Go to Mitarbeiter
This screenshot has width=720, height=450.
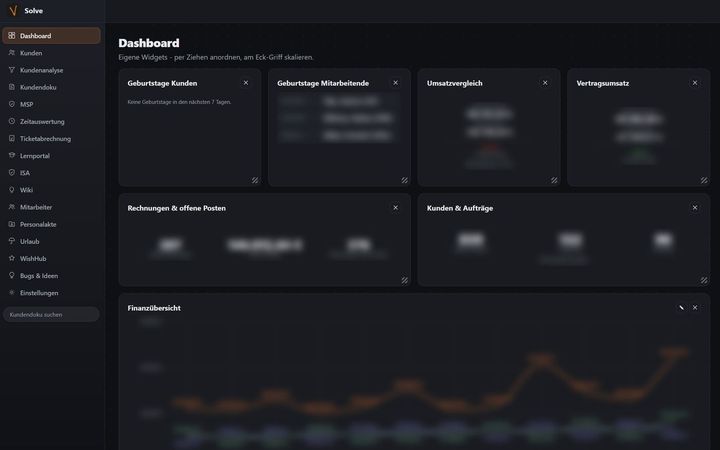(51, 207)
